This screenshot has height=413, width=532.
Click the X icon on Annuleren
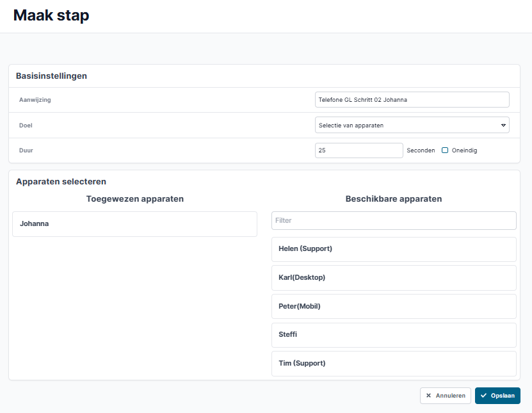coord(428,395)
